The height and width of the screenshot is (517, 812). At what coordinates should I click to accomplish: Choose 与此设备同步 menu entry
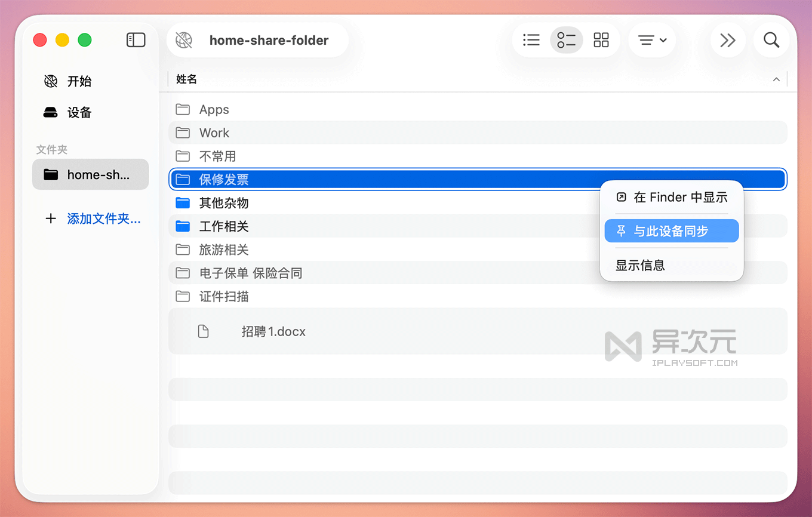pos(672,231)
